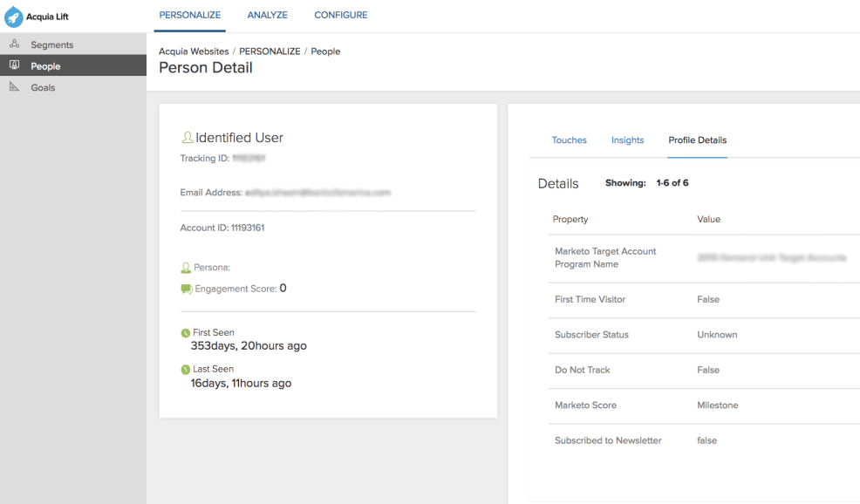Switch to the ANALYZE section

(268, 15)
